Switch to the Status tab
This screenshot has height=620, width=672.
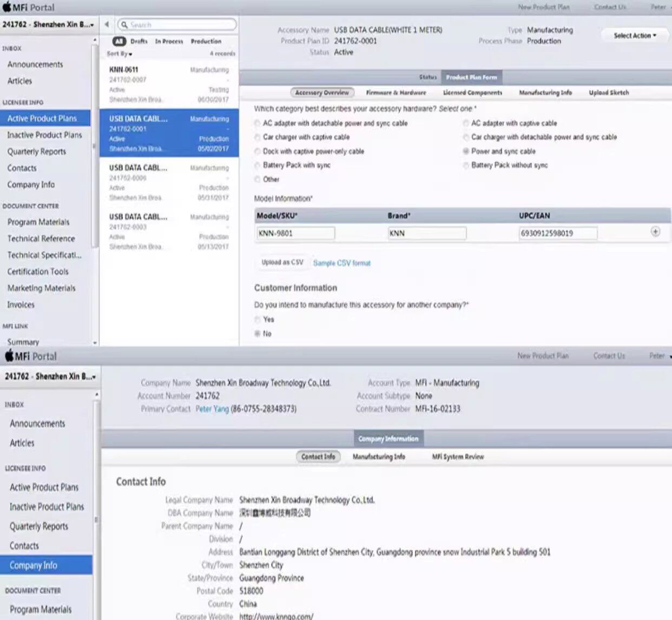tap(427, 77)
